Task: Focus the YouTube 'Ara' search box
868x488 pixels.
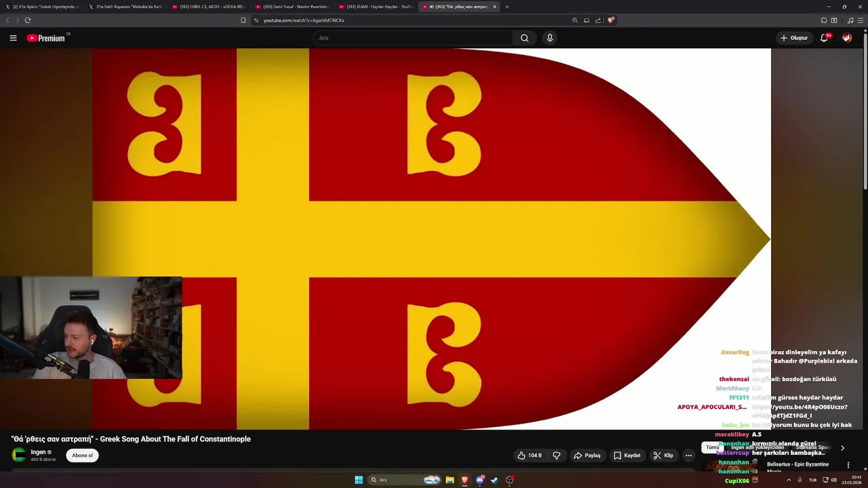Action: 413,38
